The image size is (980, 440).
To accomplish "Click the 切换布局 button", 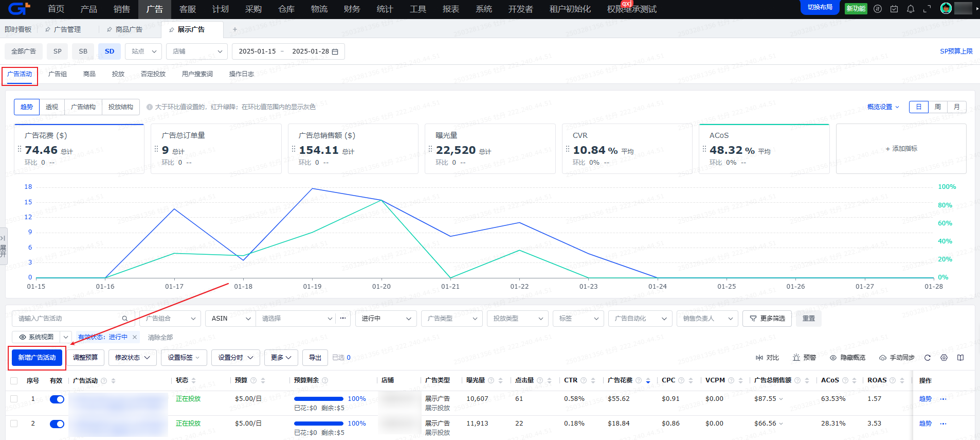I will 820,7.
